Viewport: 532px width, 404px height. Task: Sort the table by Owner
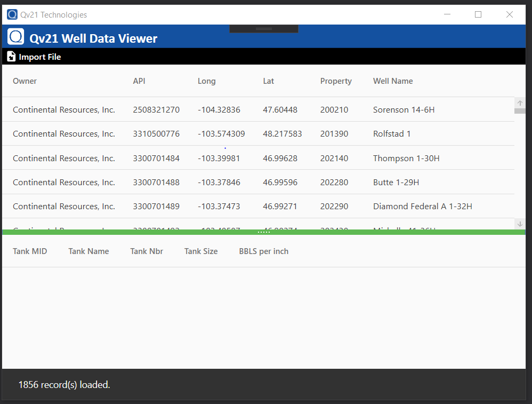tap(24, 81)
